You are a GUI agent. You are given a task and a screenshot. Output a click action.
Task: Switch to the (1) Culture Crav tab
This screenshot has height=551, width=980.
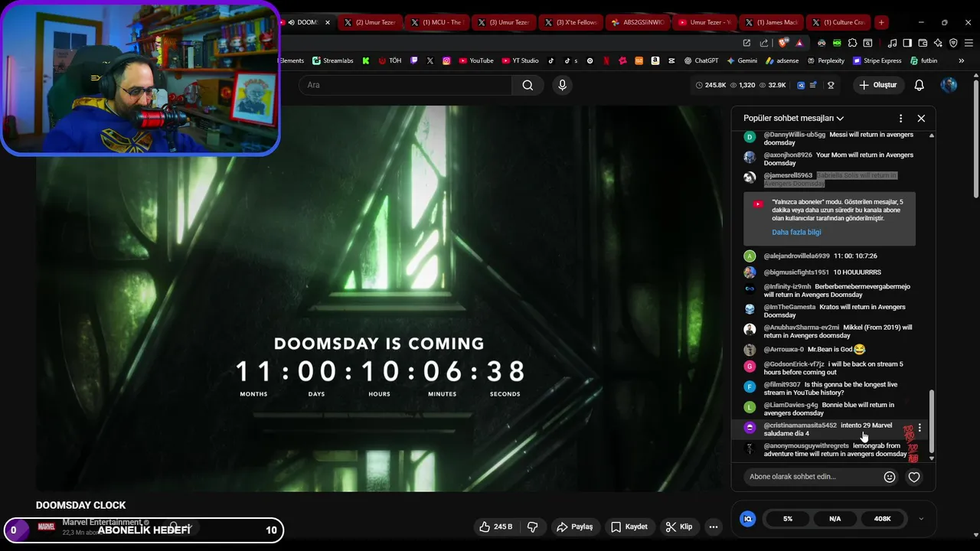click(838, 22)
